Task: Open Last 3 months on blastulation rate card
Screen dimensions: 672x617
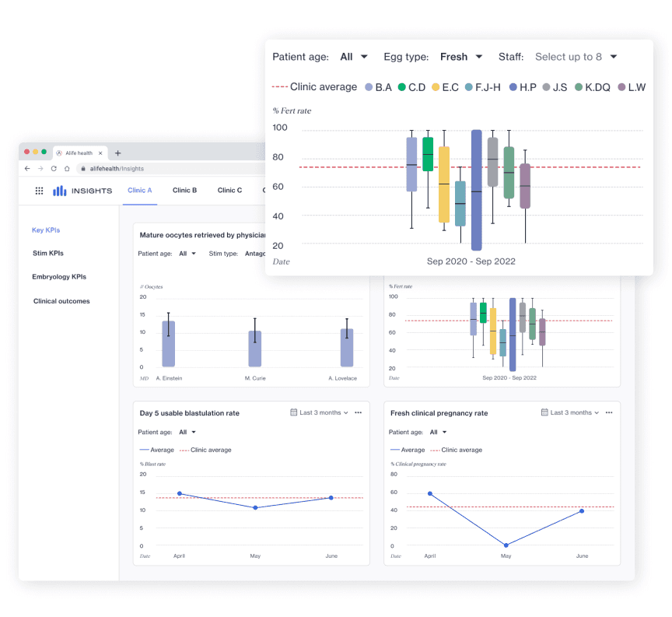Action: [x=320, y=413]
